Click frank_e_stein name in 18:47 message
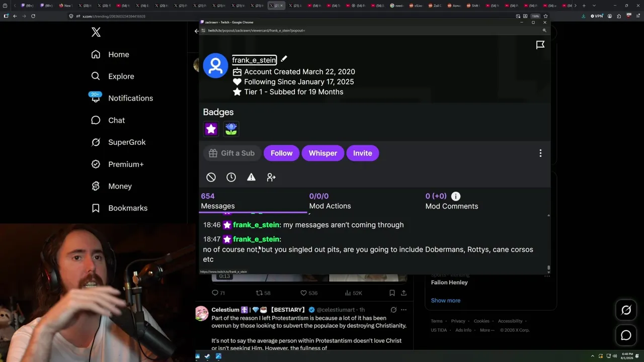Screen dimensions: 644x362 (x=256, y=239)
